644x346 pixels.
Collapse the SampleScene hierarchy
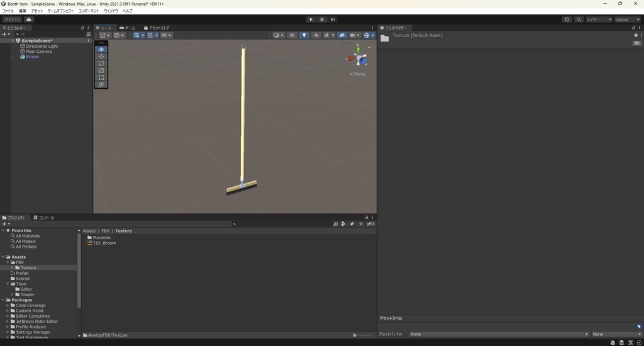coord(13,41)
